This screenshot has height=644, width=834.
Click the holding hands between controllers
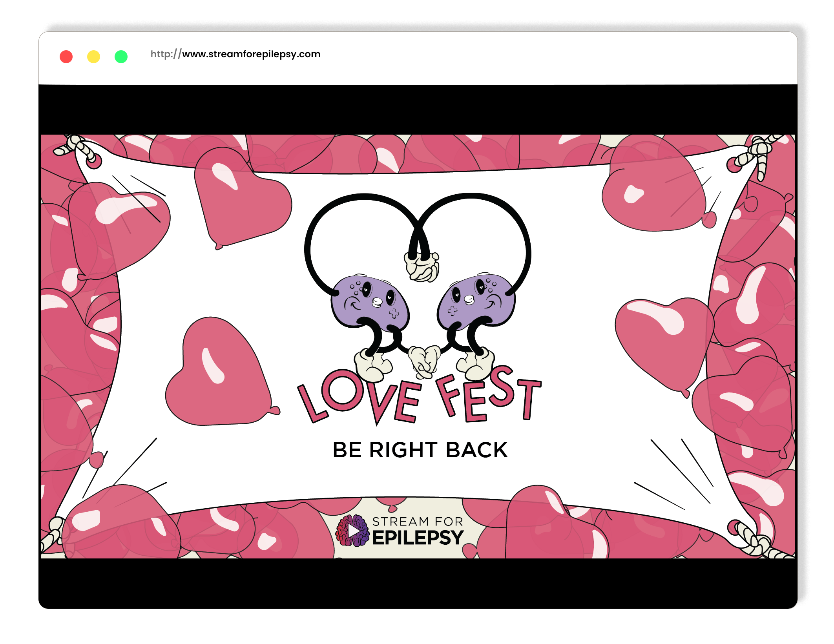424,360
